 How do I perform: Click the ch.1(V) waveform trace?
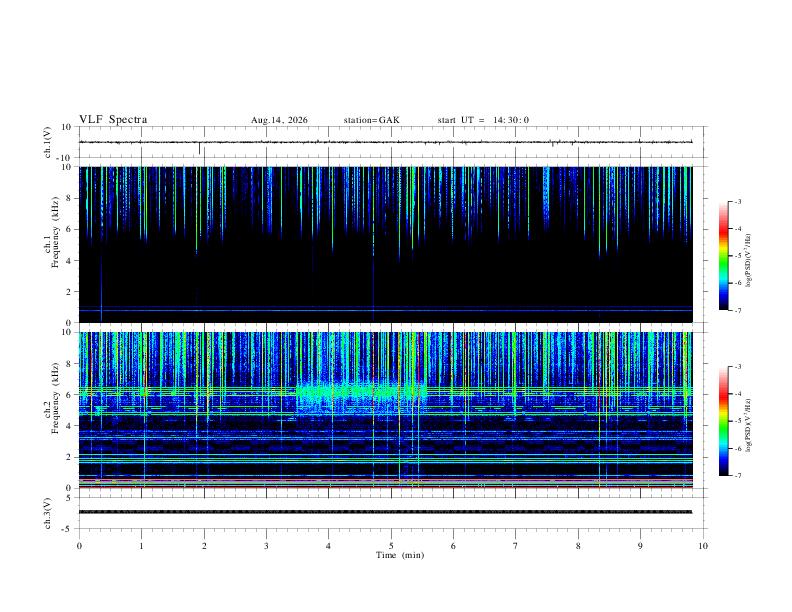click(385, 142)
